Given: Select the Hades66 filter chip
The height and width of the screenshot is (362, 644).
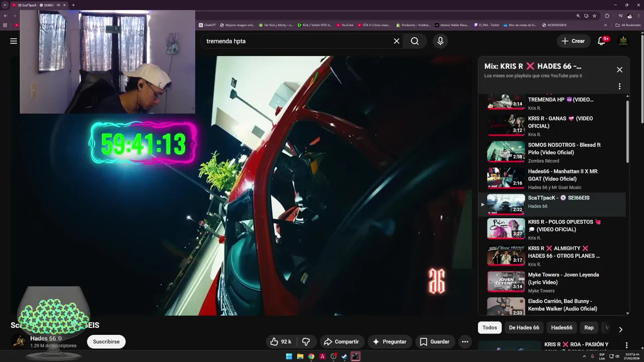Looking at the screenshot, I should pyautogui.click(x=561, y=328).
